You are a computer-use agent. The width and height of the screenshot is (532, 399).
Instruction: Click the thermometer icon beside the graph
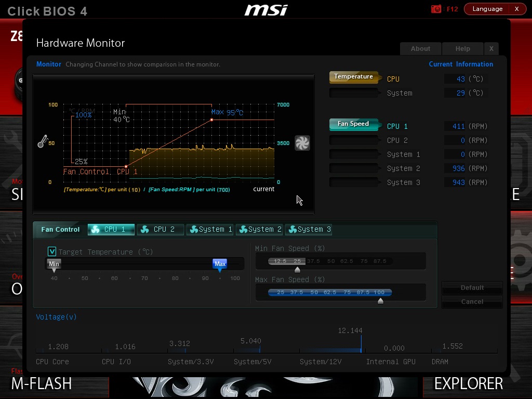pos(43,141)
